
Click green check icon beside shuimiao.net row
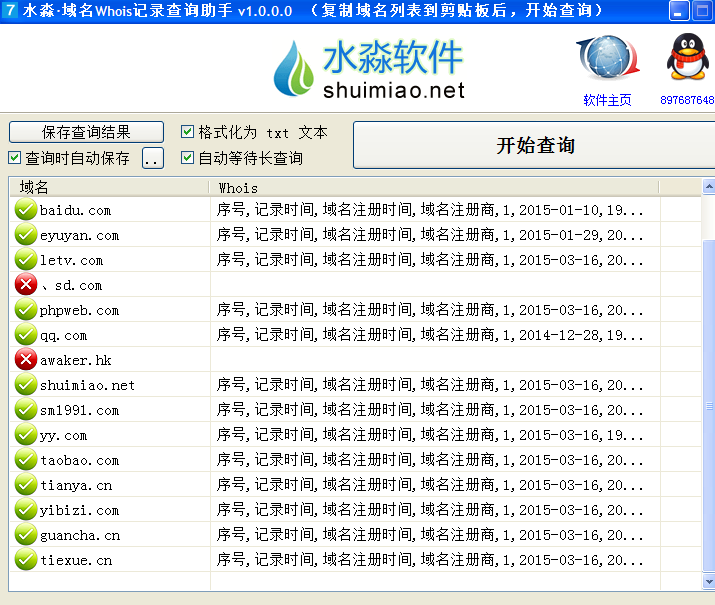click(x=26, y=384)
